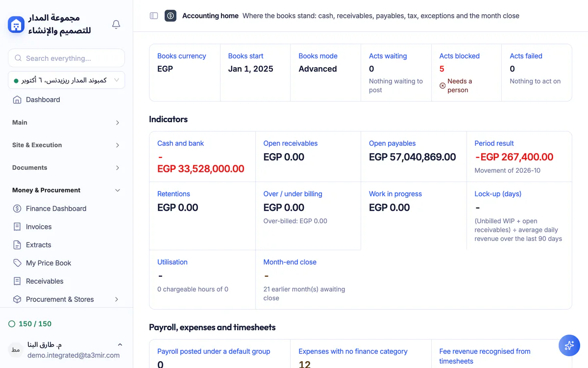588x368 pixels.
Task: Click the My Price Book tag icon
Action: [x=17, y=263]
